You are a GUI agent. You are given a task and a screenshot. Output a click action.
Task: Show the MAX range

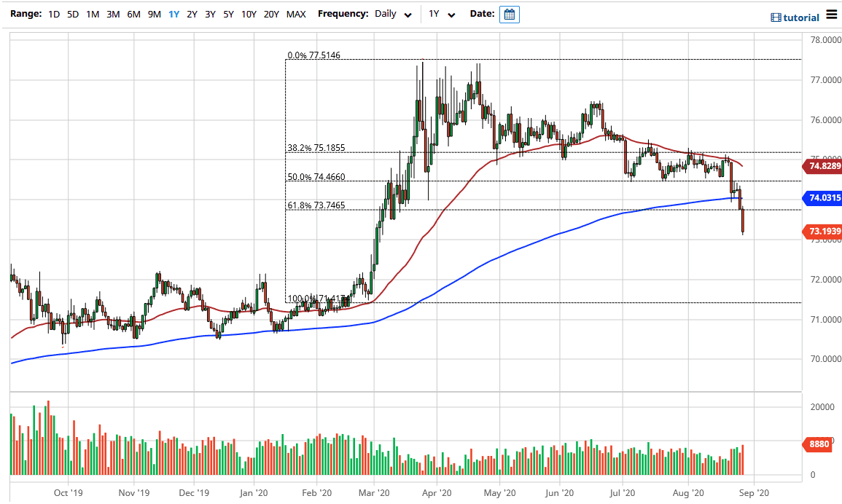[x=296, y=15]
